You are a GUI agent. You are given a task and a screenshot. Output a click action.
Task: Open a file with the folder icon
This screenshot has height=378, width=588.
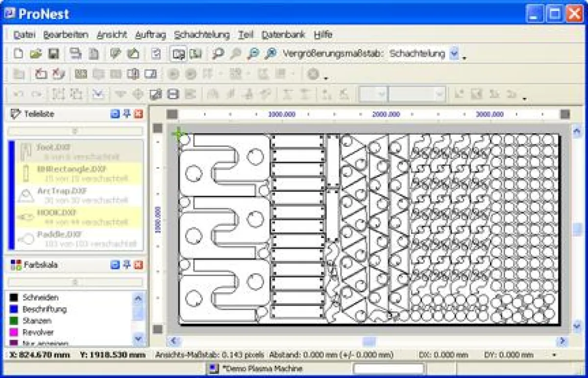point(35,54)
